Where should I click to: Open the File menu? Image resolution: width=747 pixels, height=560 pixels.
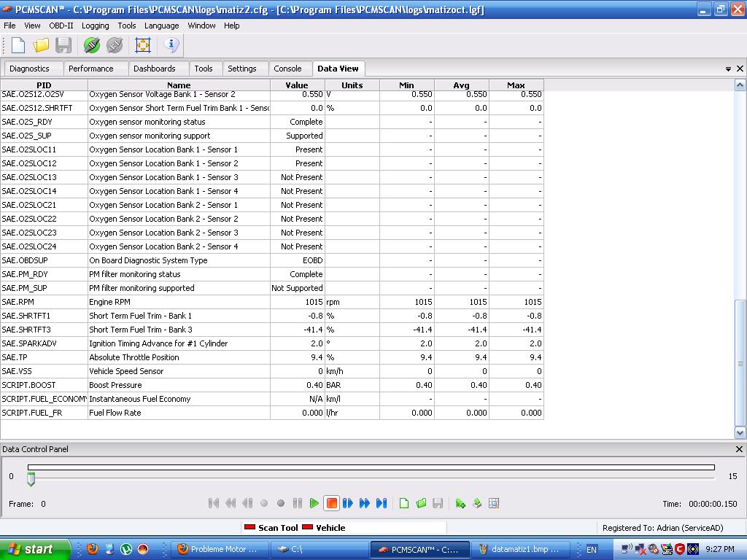9,26
